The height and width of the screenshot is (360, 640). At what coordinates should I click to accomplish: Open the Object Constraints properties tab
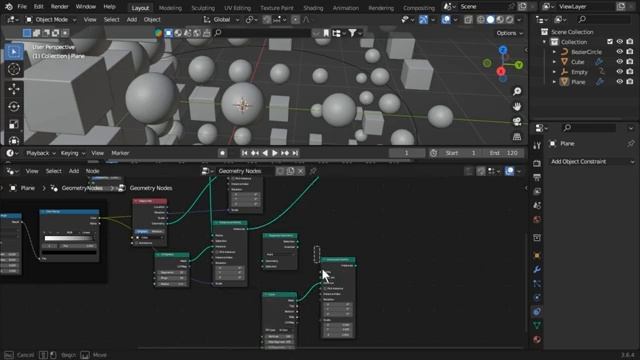[537, 311]
